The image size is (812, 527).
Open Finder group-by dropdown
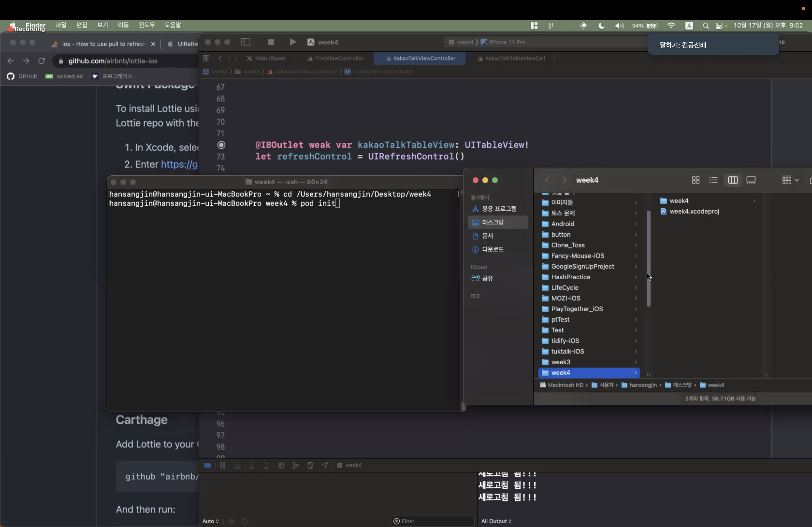(790, 180)
